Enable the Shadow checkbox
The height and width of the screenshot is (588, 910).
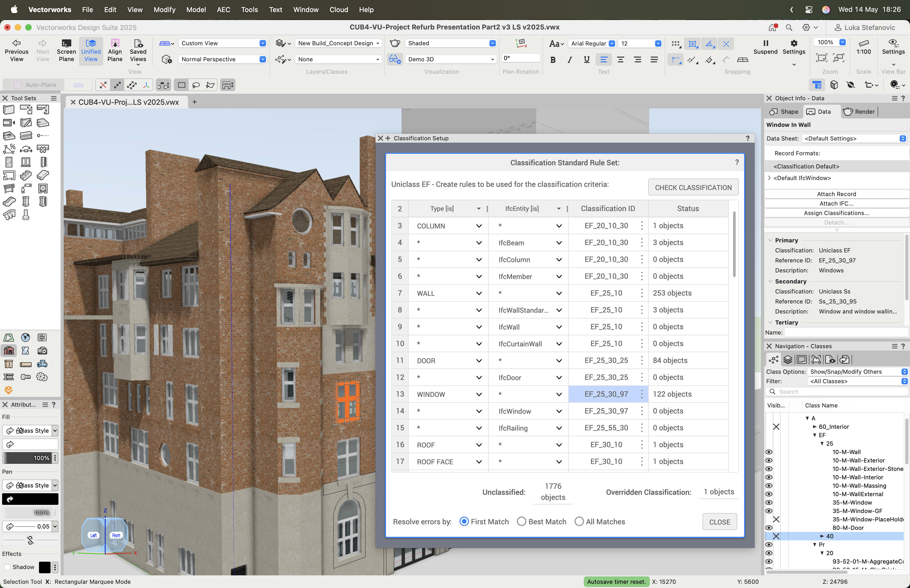pos(7,567)
